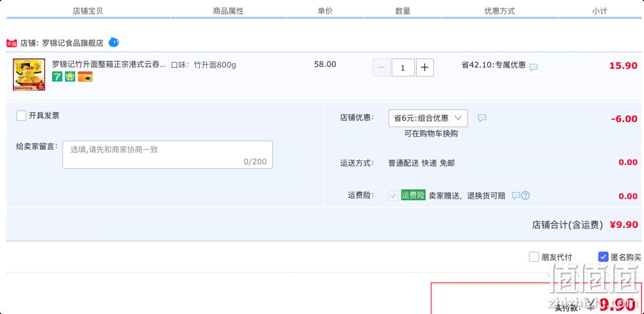
Task: Click the 优惠方式 column header
Action: [x=500, y=11]
